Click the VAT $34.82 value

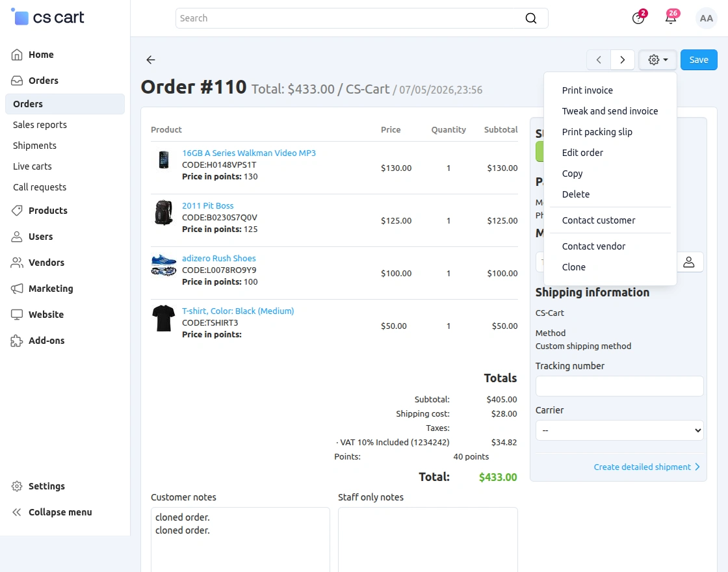point(504,443)
